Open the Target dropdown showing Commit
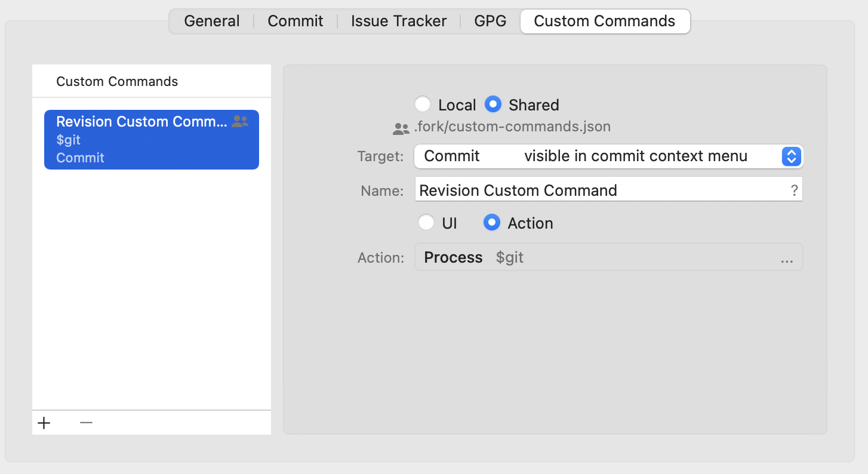Viewport: 868px width, 474px height. tap(597, 156)
